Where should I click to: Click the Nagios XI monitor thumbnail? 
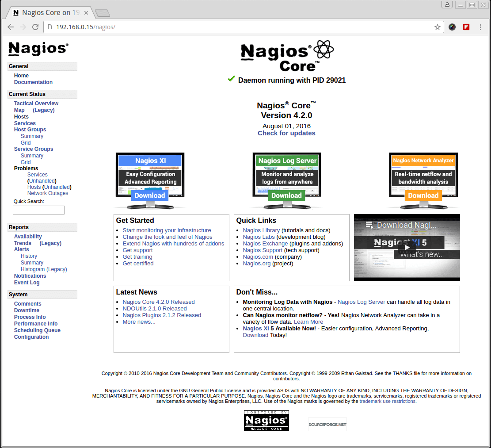click(x=150, y=180)
